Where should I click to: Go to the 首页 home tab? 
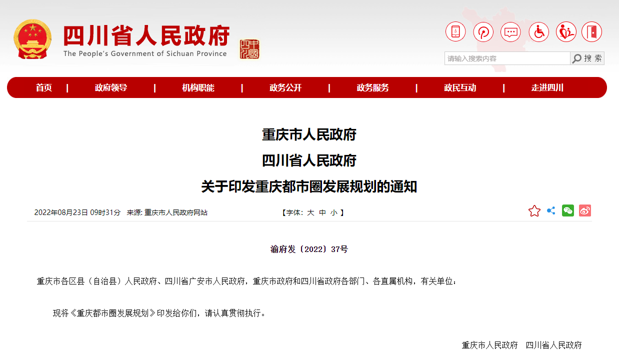[44, 88]
